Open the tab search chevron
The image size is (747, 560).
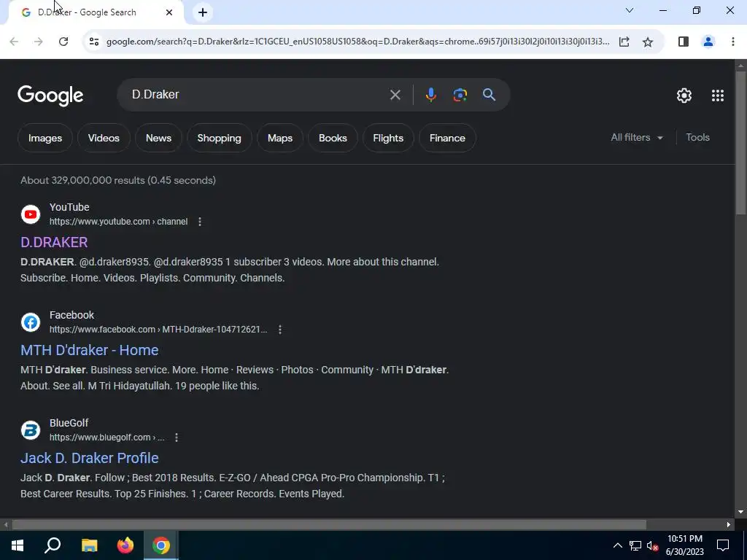point(630,10)
